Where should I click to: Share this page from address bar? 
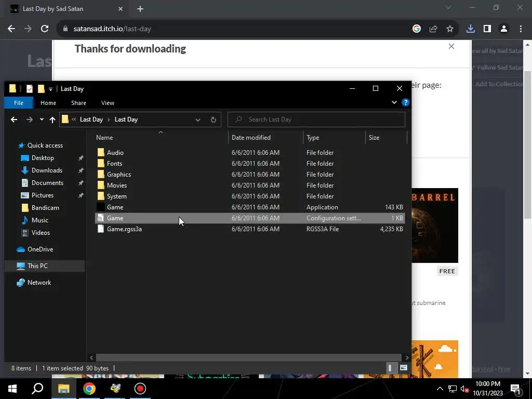coord(433,29)
